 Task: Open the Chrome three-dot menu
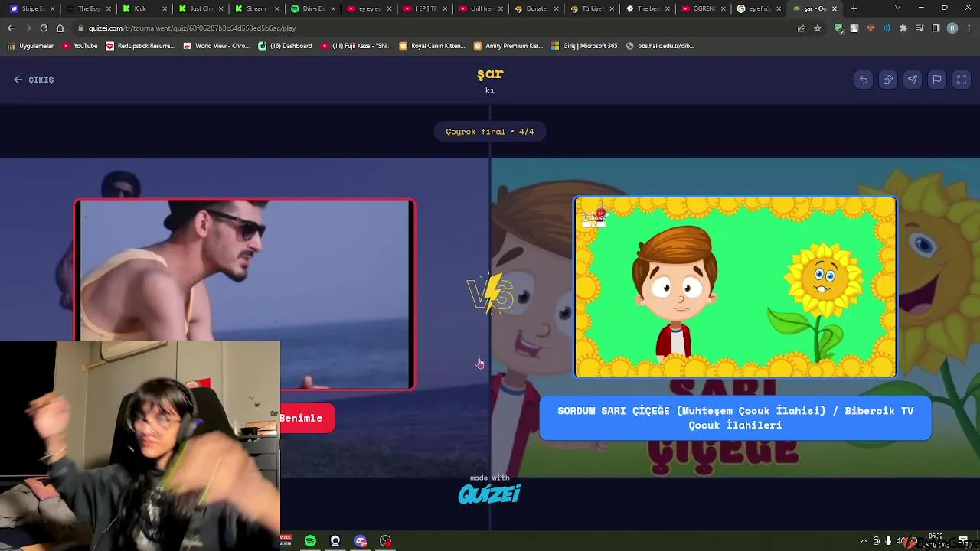click(x=969, y=28)
